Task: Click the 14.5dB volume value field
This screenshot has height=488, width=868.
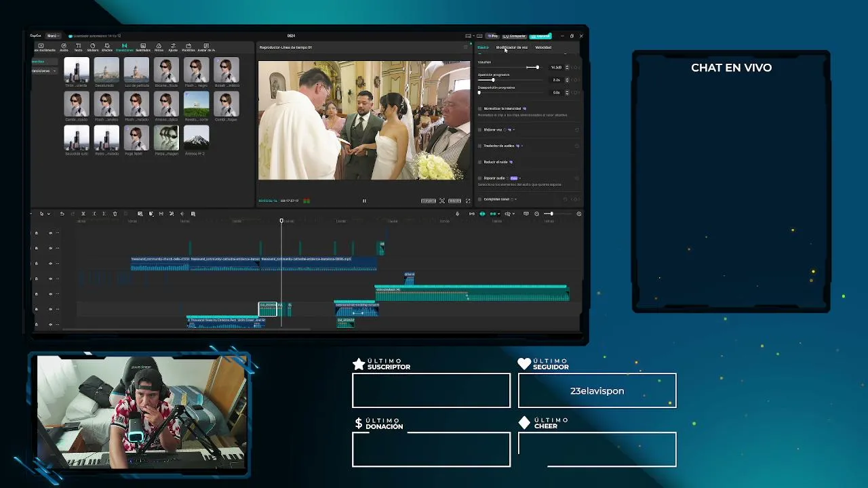Action: 556,67
